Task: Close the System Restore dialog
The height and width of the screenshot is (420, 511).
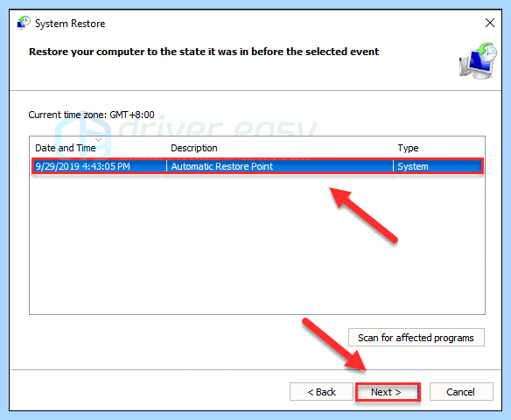Action: click(x=489, y=23)
